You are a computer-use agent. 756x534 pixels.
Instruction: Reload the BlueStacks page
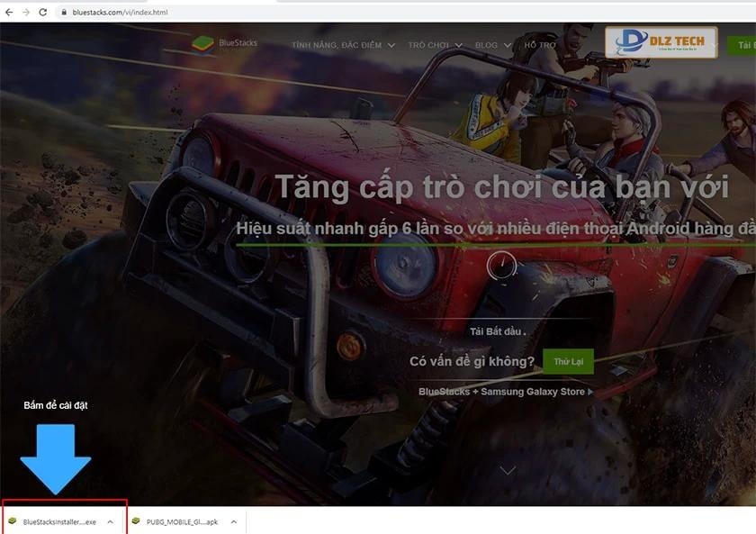(x=42, y=12)
